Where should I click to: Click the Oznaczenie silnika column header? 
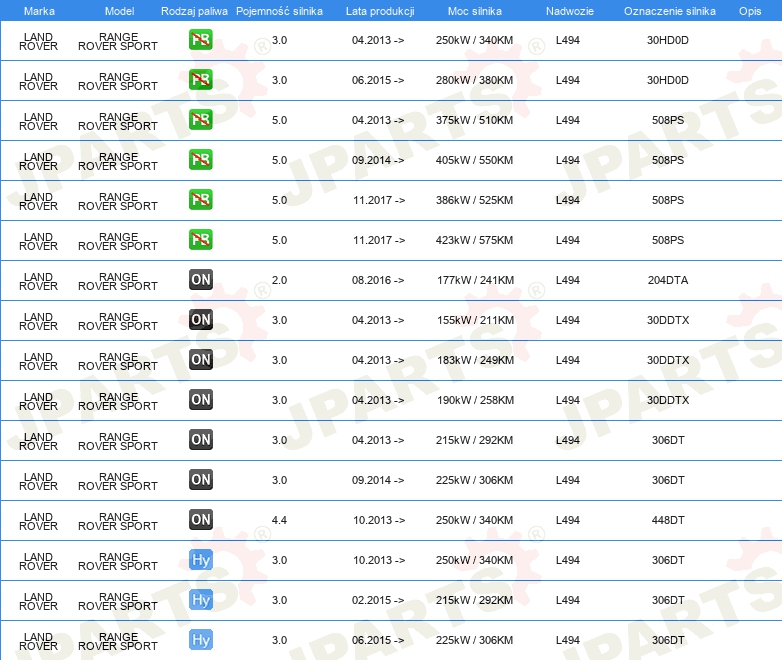pos(669,11)
